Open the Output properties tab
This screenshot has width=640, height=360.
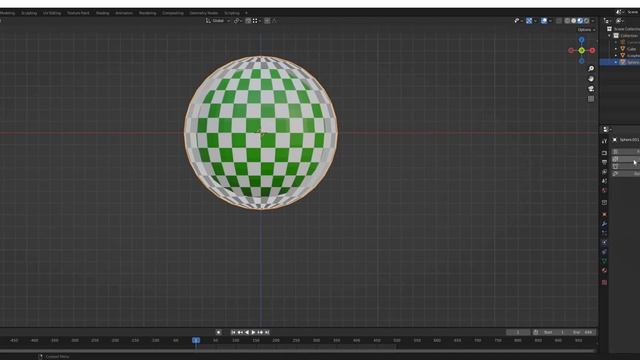[x=604, y=162]
